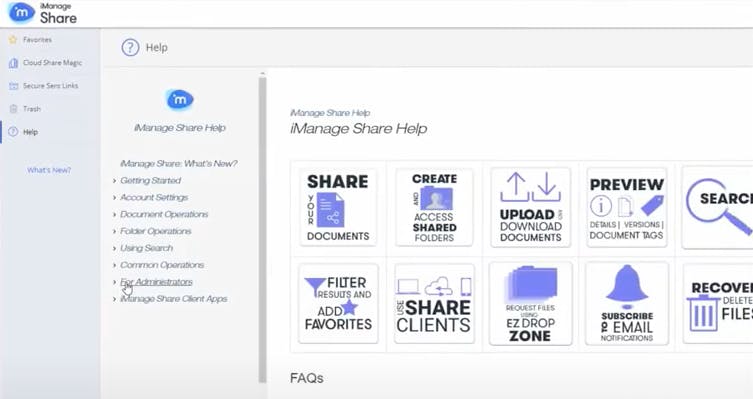The height and width of the screenshot is (399, 753).
Task: Expand the Document Operations chevron
Action: [x=114, y=215]
